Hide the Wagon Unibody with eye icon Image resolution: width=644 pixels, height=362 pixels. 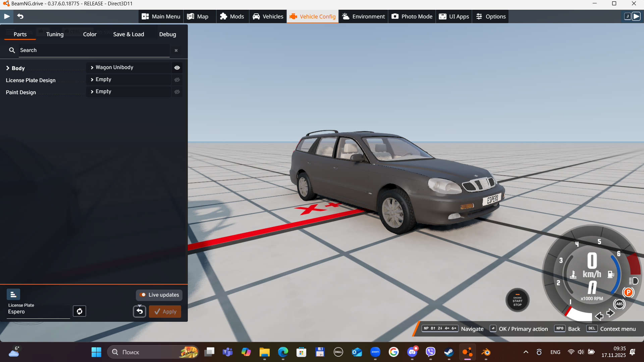(x=177, y=68)
